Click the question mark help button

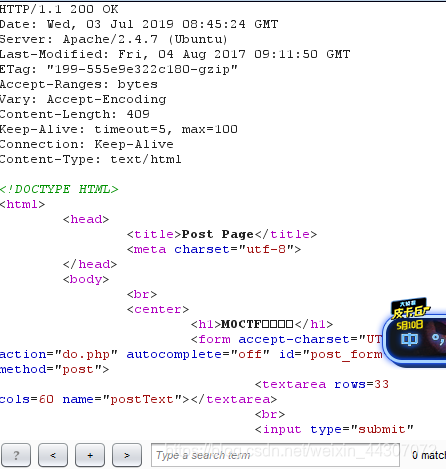pos(16,455)
